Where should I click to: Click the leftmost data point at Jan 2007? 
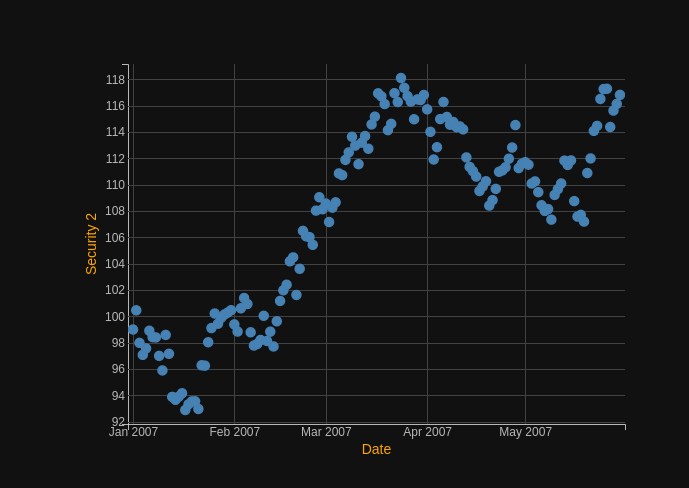133,329
